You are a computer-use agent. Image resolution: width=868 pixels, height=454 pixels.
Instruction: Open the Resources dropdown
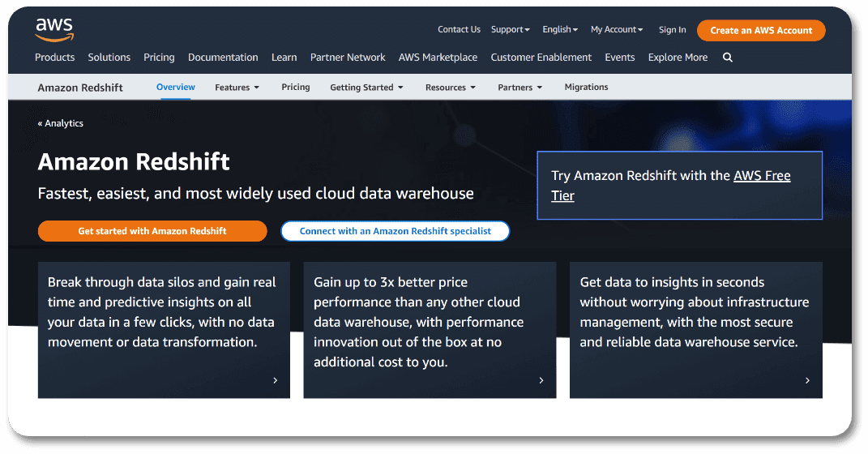451,88
